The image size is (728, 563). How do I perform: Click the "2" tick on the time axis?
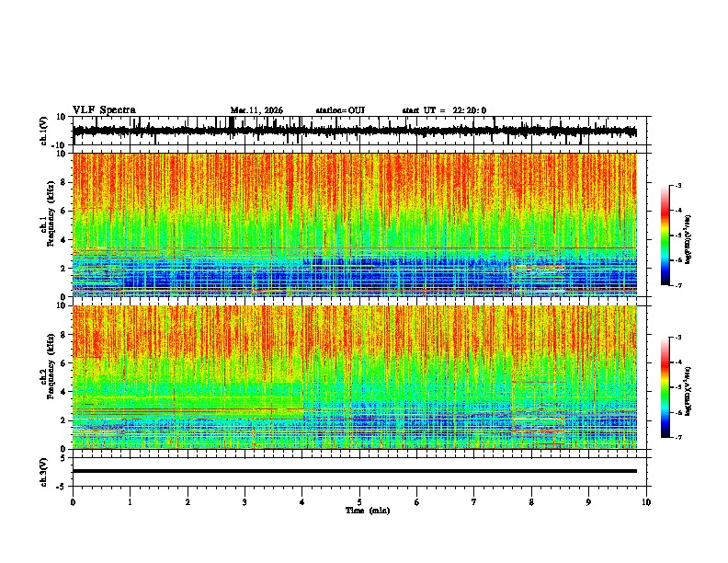[188, 502]
